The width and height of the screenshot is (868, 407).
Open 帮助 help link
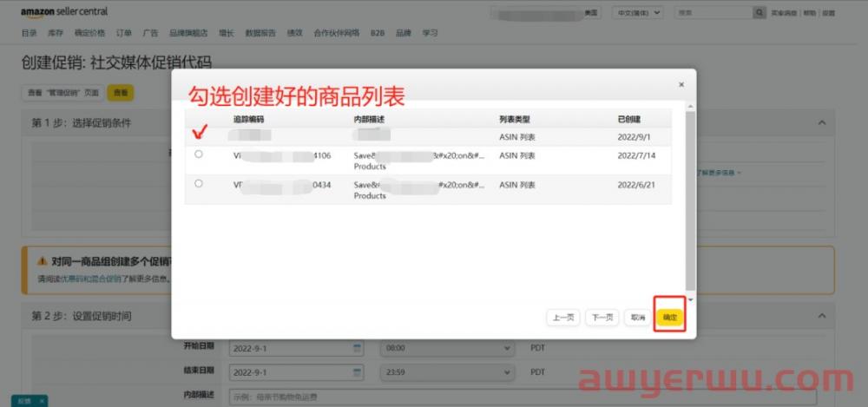809,13
